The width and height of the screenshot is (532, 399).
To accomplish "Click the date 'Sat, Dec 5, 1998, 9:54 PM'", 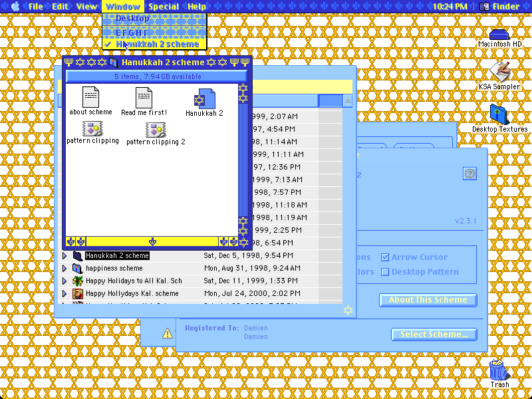I will 248,255.
